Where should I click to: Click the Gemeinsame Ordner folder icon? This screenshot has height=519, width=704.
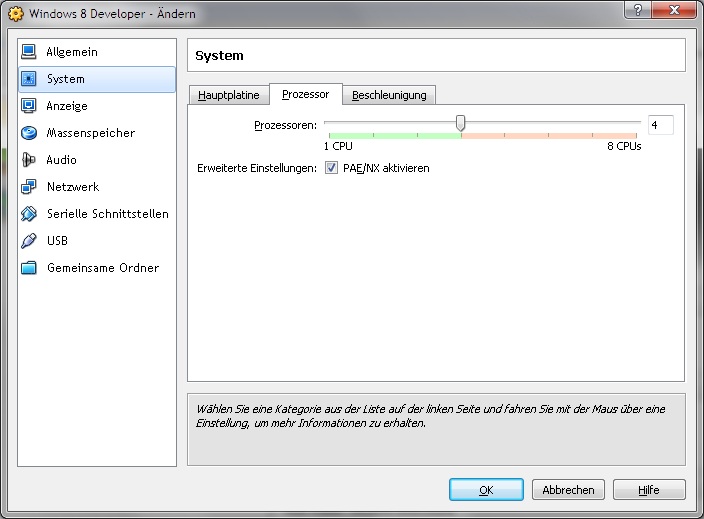point(29,268)
